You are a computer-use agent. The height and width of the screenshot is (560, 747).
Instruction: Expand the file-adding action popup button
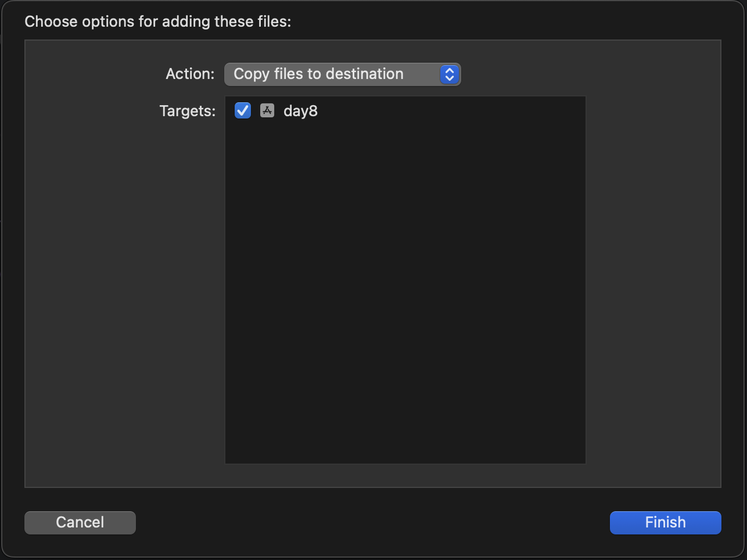(342, 74)
